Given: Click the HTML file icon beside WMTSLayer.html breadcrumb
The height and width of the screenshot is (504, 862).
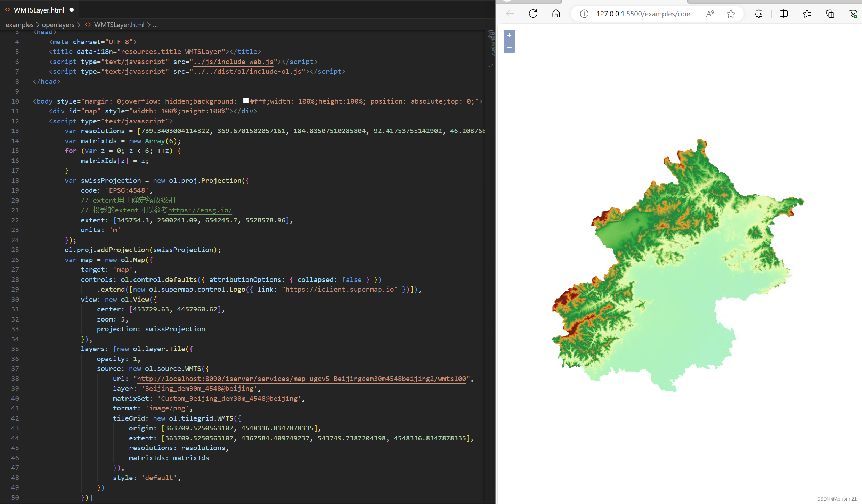Looking at the screenshot, I should click(88, 24).
